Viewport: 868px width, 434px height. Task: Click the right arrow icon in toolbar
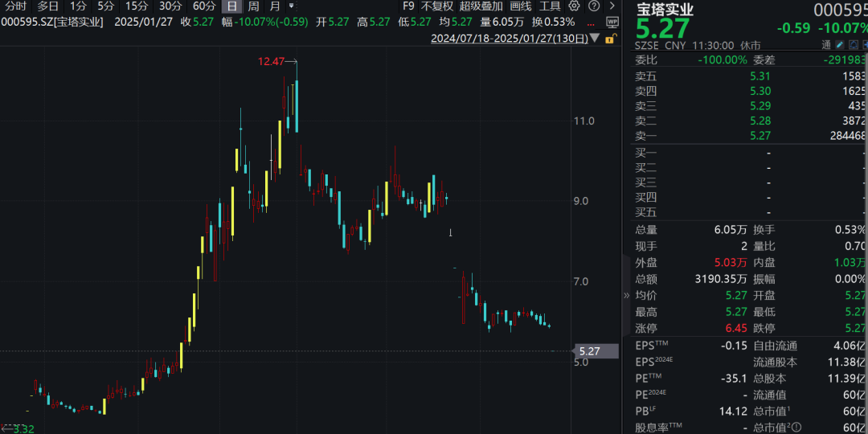[x=612, y=6]
